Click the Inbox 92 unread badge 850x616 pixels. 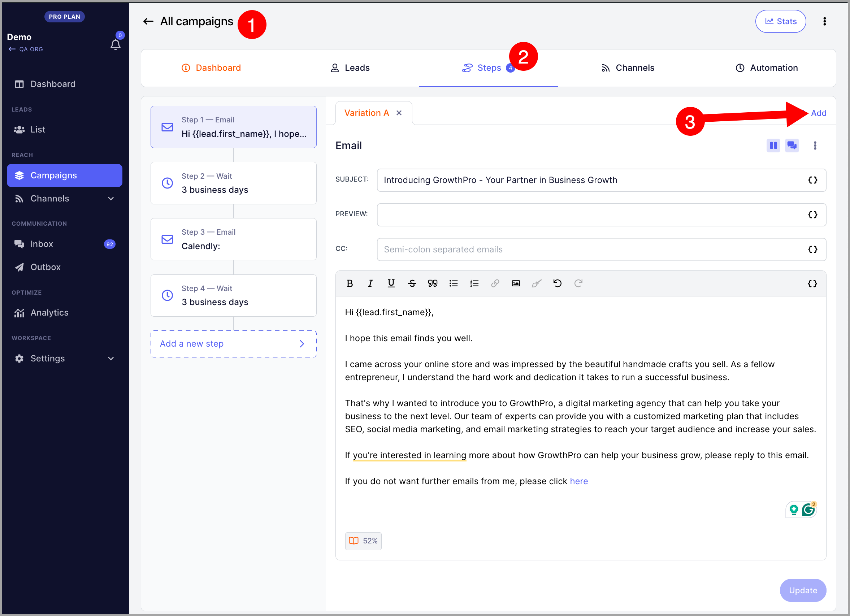(109, 244)
